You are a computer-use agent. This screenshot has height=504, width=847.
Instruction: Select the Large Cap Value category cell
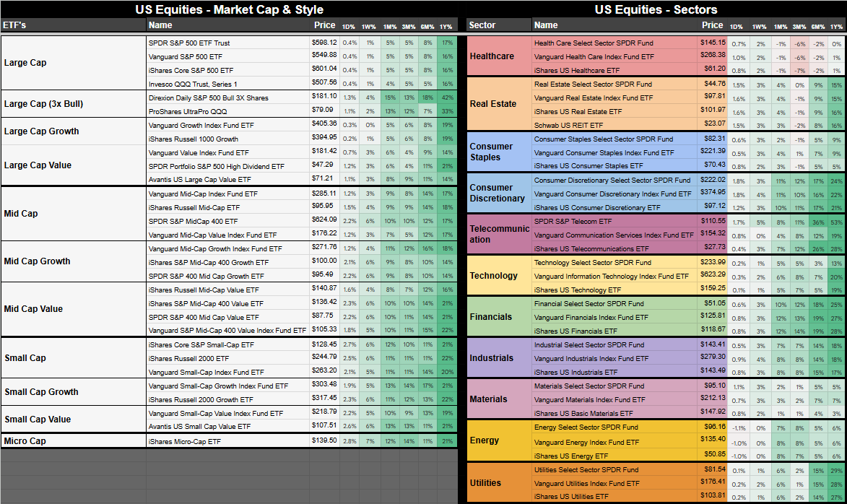74,165
